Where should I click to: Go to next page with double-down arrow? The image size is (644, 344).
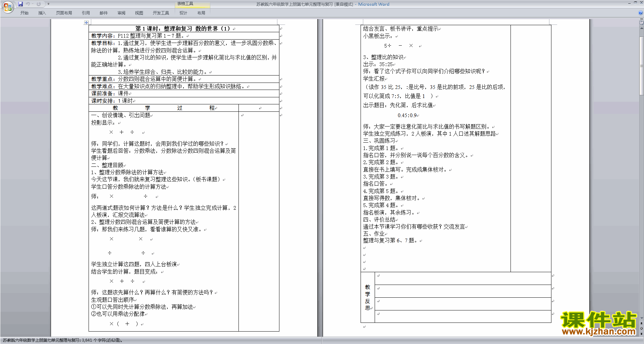[641, 334]
